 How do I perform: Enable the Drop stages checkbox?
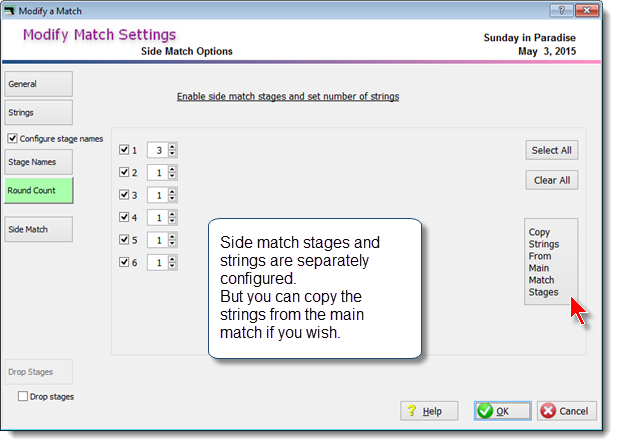coord(23,396)
